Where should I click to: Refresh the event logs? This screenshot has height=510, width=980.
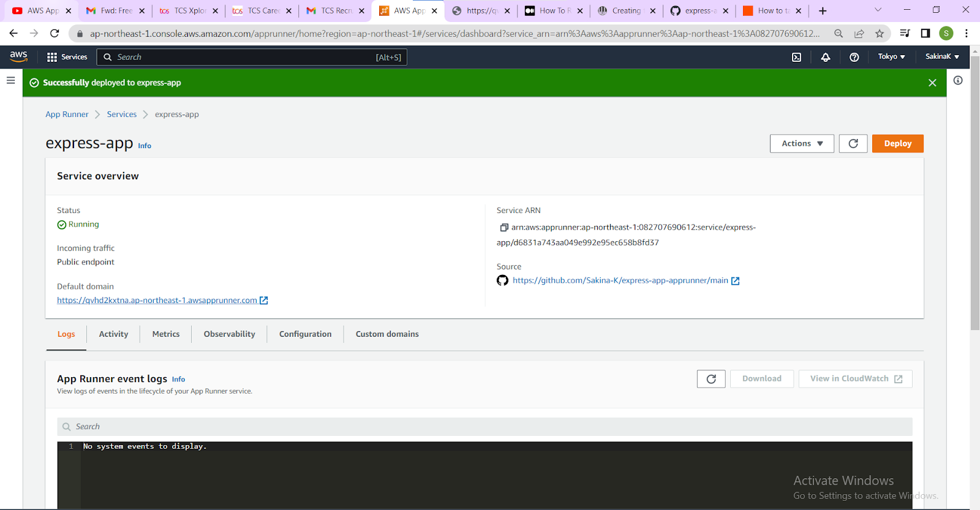click(x=711, y=379)
